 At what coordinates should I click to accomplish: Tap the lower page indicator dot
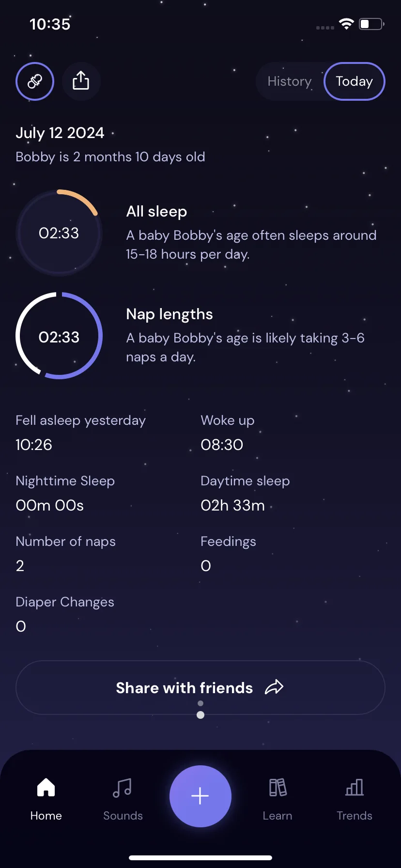pyautogui.click(x=200, y=715)
